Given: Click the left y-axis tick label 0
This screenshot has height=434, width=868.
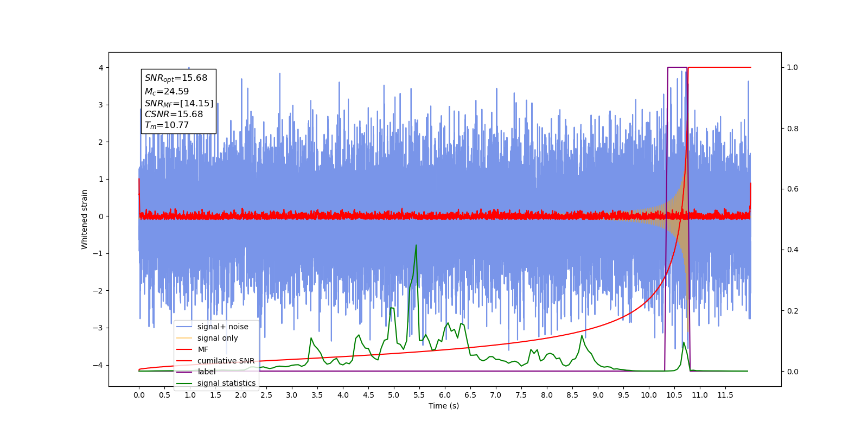Looking at the screenshot, I should click(101, 216).
